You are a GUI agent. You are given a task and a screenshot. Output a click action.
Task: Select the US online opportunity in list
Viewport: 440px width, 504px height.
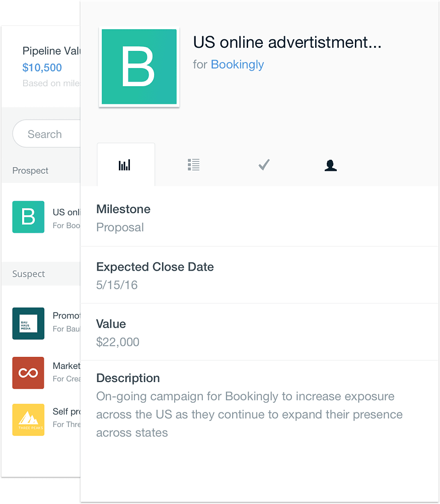click(66, 217)
